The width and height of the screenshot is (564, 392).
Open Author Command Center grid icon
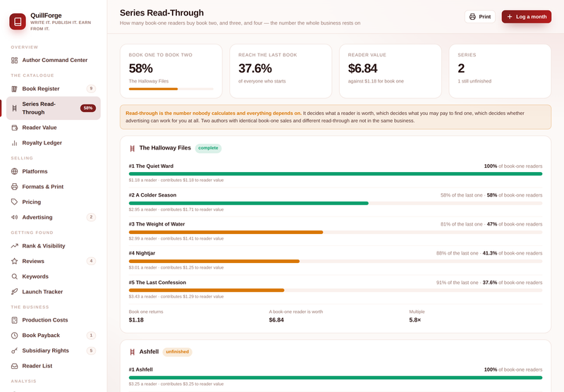pos(14,60)
